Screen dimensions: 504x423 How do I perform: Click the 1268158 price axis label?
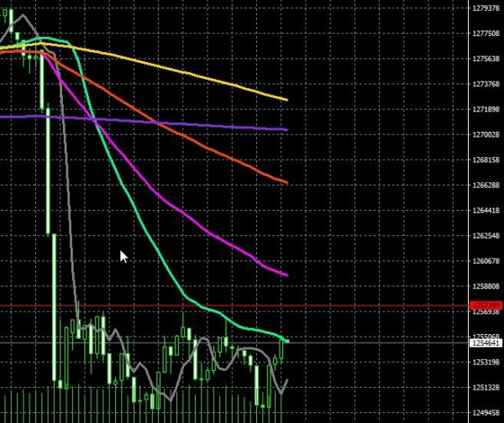click(x=486, y=160)
